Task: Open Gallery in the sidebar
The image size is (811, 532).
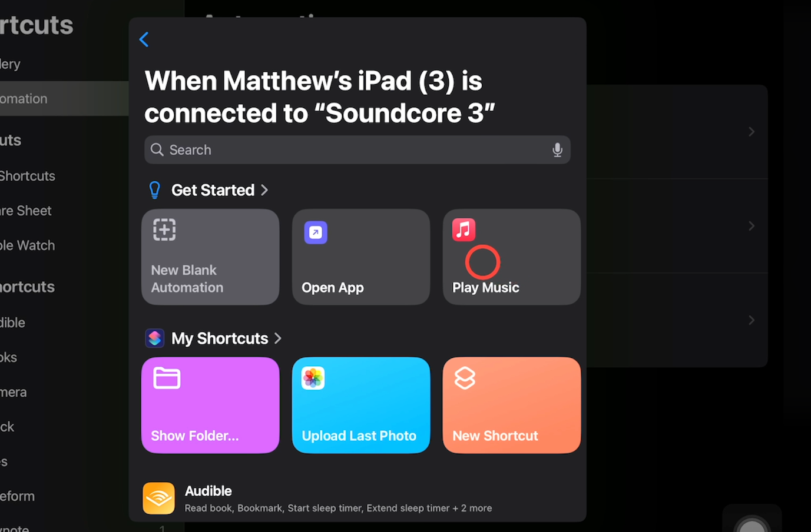Action: click(11, 64)
